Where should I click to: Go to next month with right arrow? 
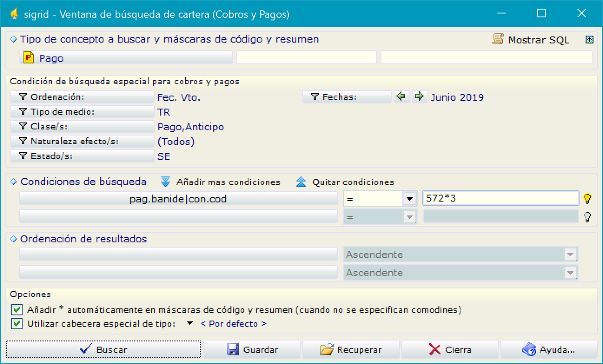(420, 97)
